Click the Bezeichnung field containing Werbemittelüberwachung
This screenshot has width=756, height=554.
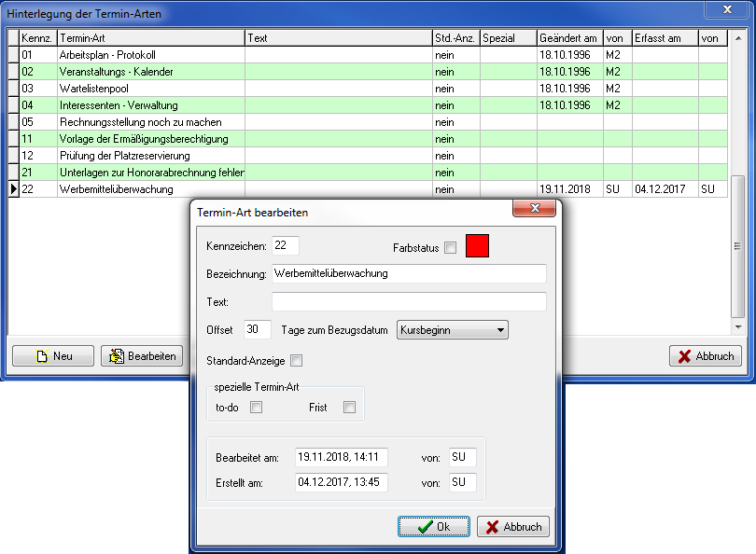click(x=409, y=273)
